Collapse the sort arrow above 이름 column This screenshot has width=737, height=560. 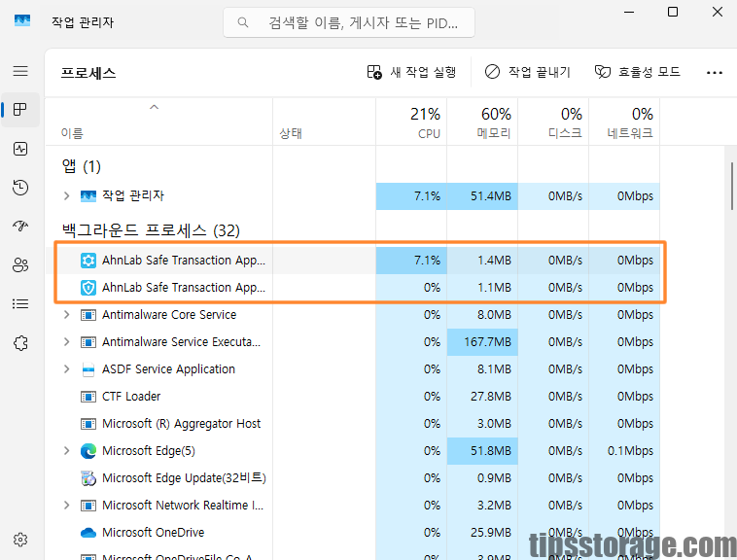154,107
